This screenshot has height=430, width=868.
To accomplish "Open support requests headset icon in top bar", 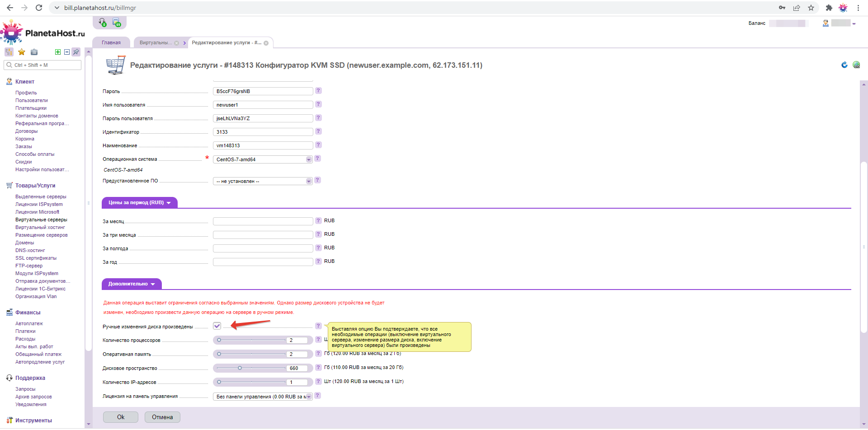I will click(102, 22).
